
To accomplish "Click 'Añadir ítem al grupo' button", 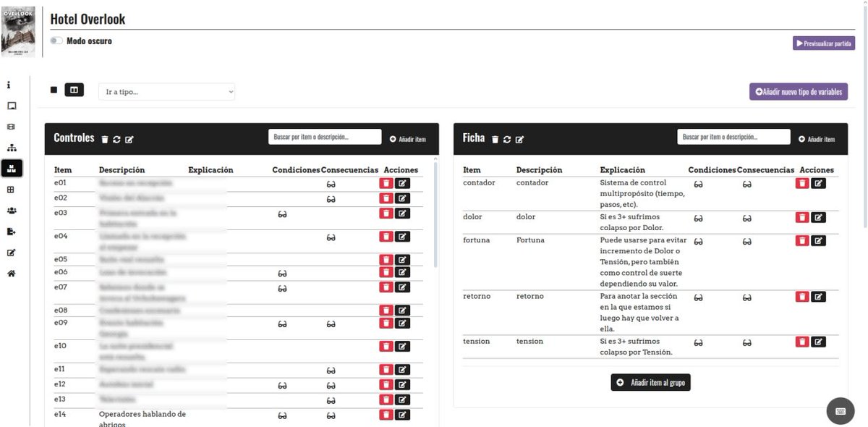I will click(x=650, y=382).
